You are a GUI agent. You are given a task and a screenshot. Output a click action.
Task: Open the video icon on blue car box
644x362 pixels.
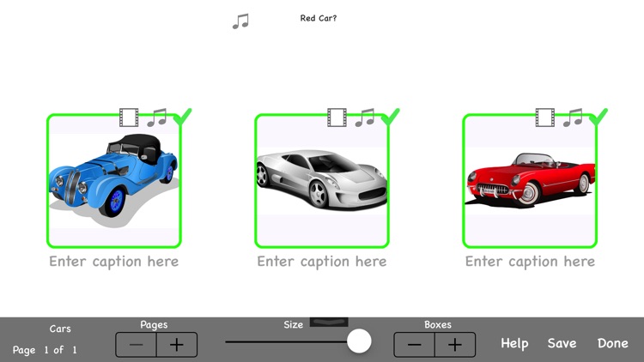click(x=129, y=118)
